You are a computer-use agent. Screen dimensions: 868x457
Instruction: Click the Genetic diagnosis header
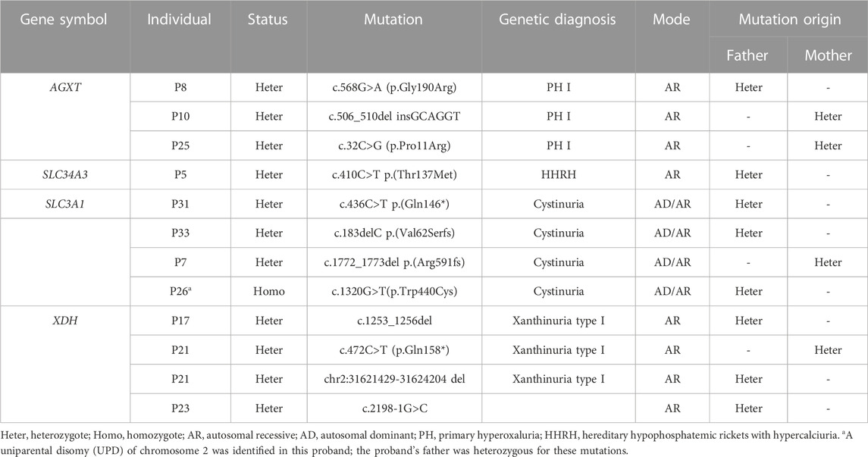557,20
